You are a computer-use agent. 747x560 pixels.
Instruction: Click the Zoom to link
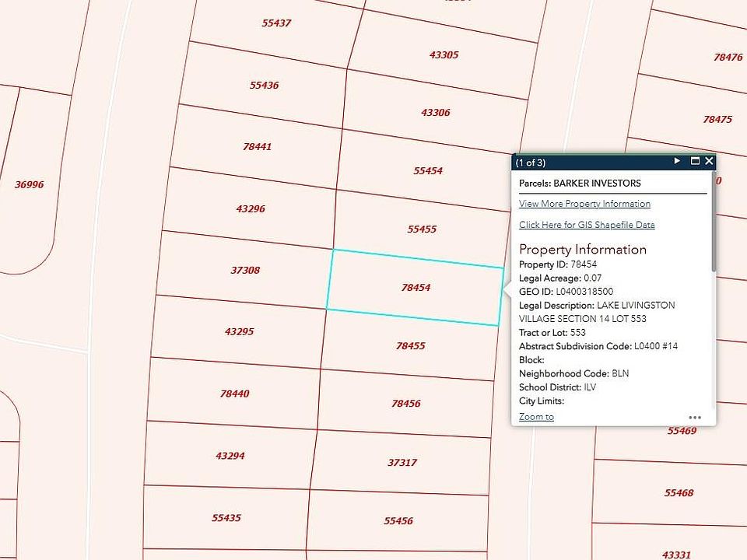pos(536,417)
